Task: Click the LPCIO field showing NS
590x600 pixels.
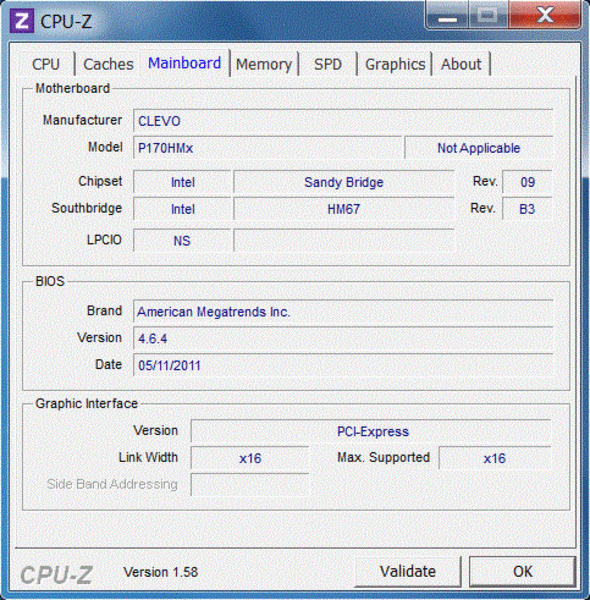Action: coord(183,241)
